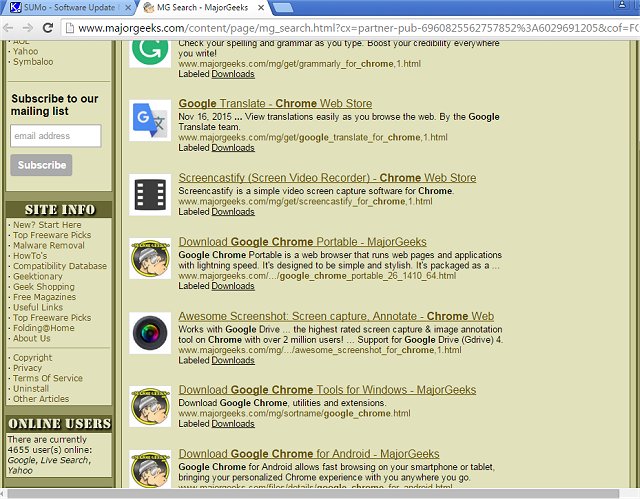The width and height of the screenshot is (640, 499).
Task: Click mascot icon beside Chrome Tools for Windows
Action: coord(150,406)
